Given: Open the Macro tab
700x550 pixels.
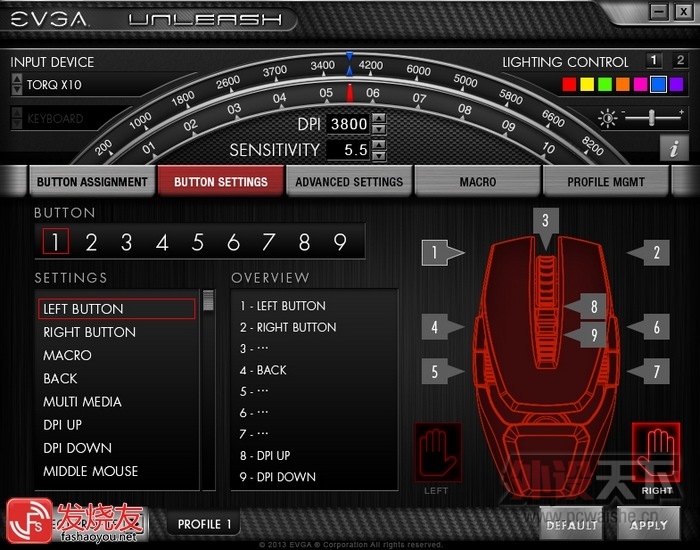Looking at the screenshot, I should click(x=478, y=181).
